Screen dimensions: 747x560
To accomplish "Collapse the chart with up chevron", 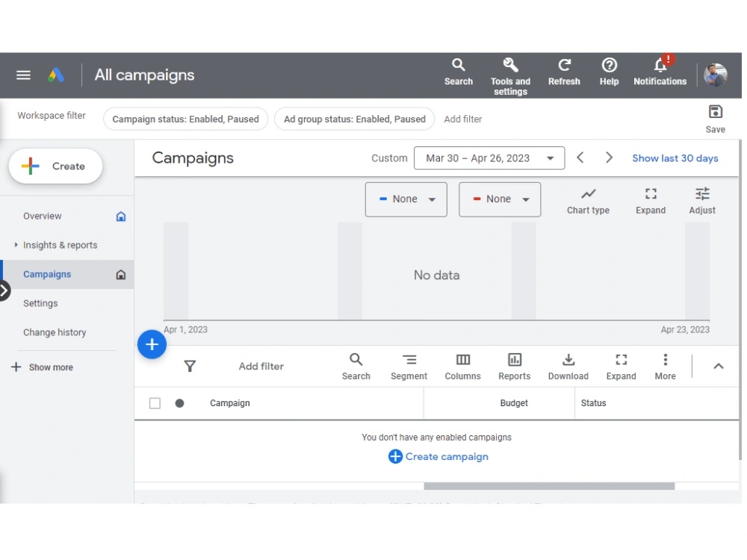I will click(x=719, y=366).
